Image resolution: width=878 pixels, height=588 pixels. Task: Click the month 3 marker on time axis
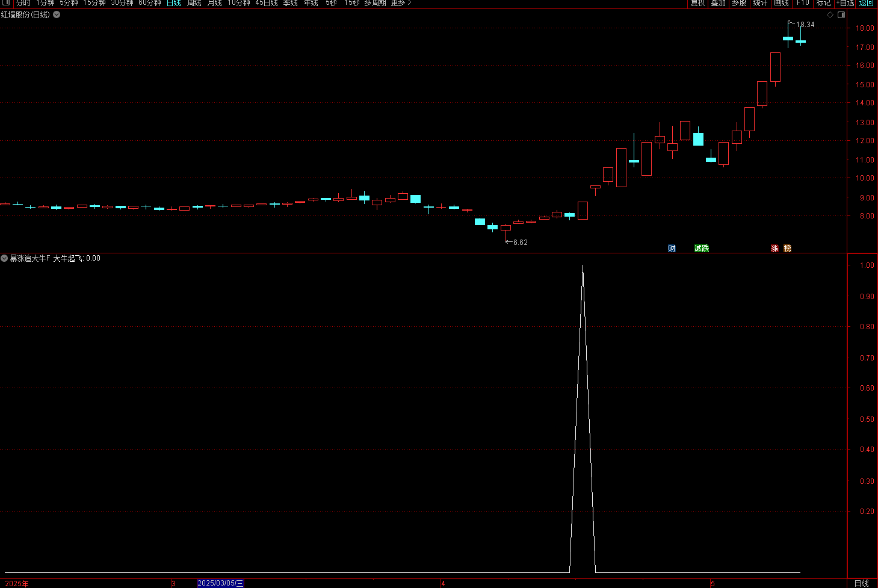click(x=173, y=584)
